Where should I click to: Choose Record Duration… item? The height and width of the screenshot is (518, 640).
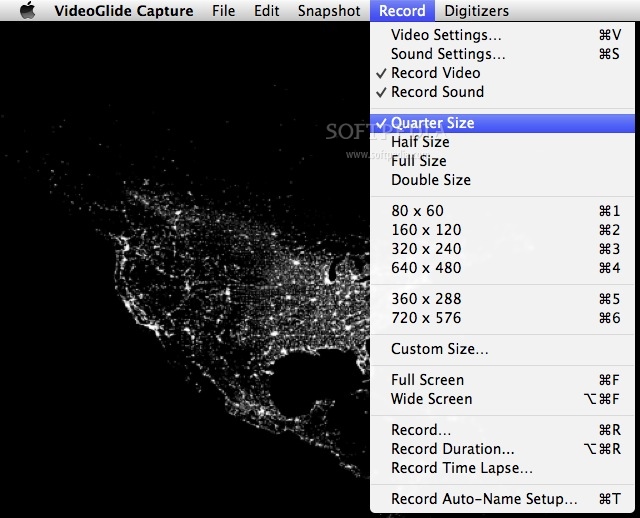[x=452, y=449]
